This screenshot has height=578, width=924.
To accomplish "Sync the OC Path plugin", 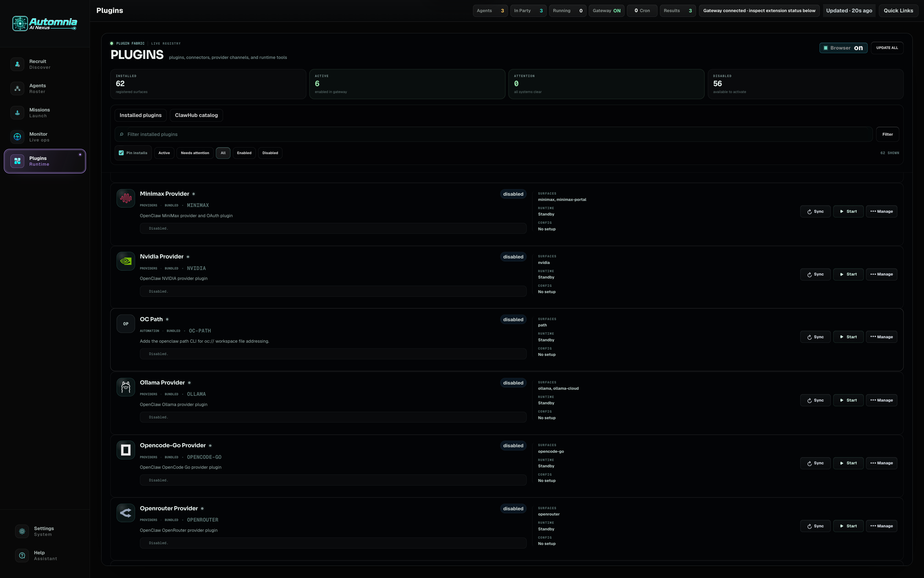I will (815, 337).
